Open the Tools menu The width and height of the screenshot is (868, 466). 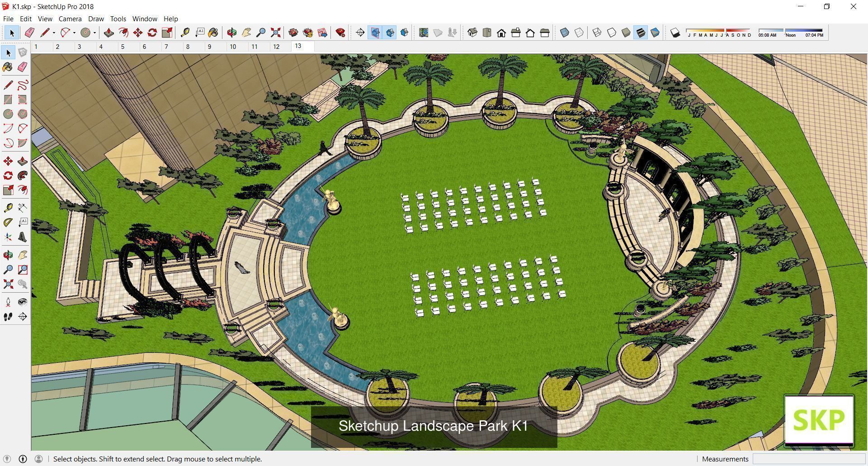point(118,19)
